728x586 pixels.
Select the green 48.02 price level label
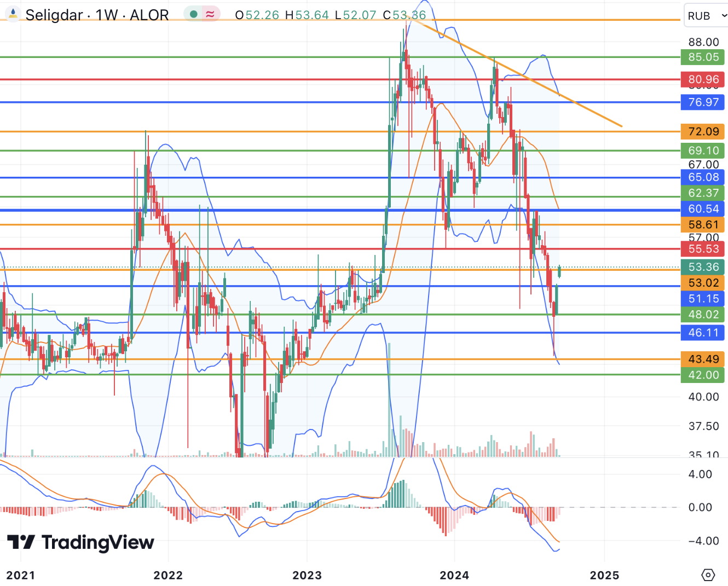(x=703, y=315)
